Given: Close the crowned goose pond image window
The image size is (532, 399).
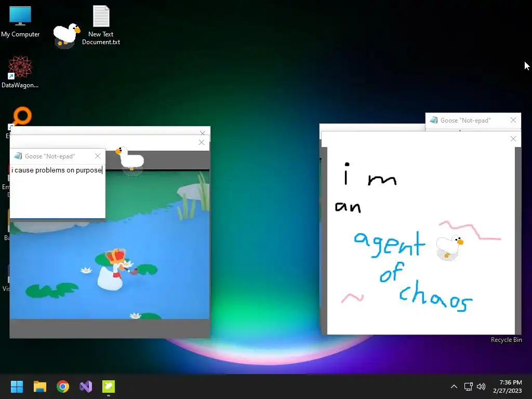Looking at the screenshot, I should click(202, 142).
